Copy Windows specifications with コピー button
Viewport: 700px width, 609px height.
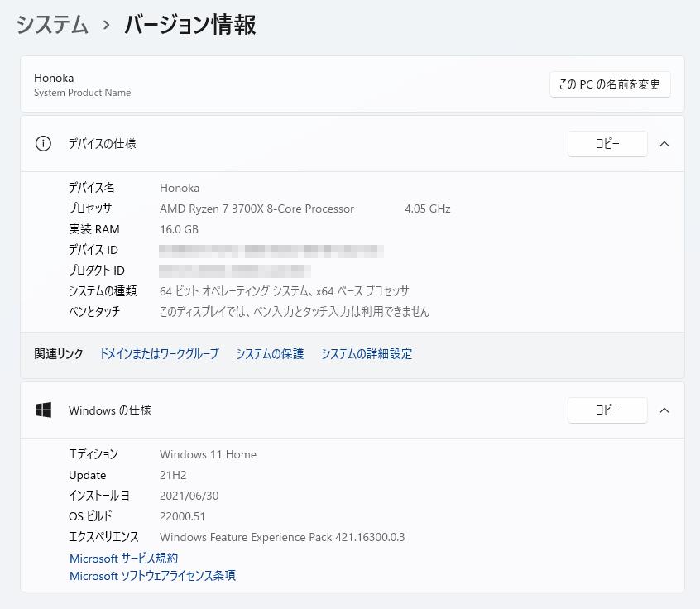coord(607,410)
